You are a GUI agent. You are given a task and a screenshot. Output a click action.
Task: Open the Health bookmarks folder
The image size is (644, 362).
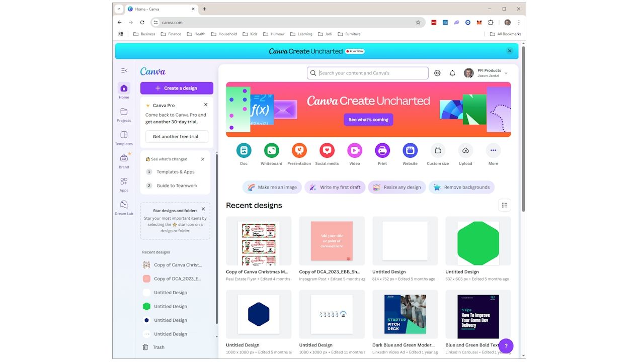coord(196,34)
